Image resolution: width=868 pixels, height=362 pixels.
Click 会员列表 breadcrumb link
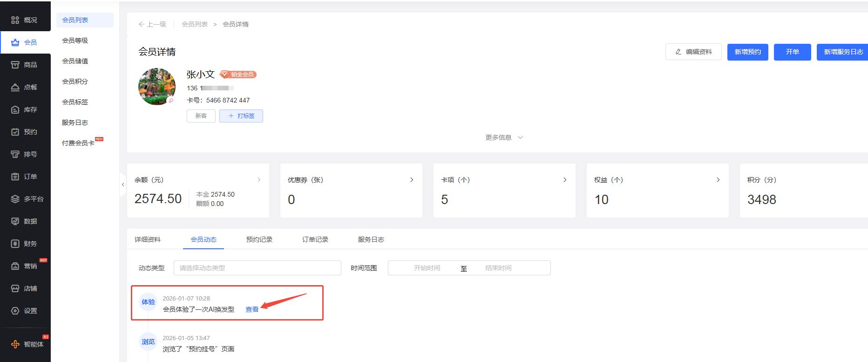pos(195,24)
